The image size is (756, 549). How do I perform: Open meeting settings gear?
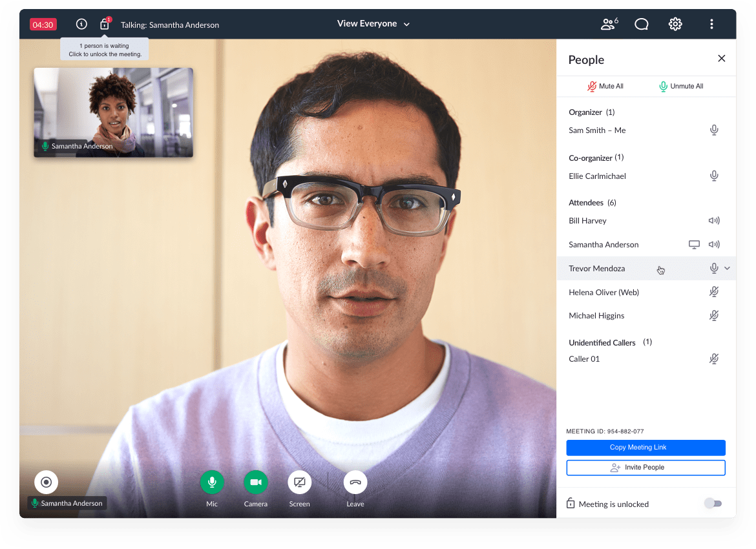(675, 24)
